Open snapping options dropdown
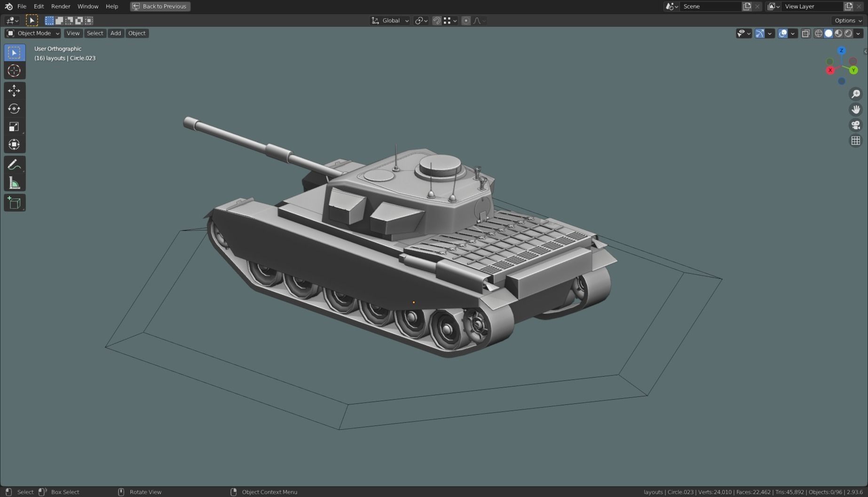 (x=450, y=20)
